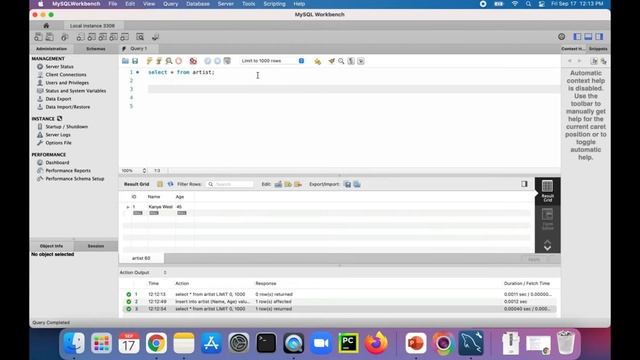This screenshot has width=640, height=360.
Task: Create new SQL tab icon in main toolbar
Action: (x=38, y=37)
